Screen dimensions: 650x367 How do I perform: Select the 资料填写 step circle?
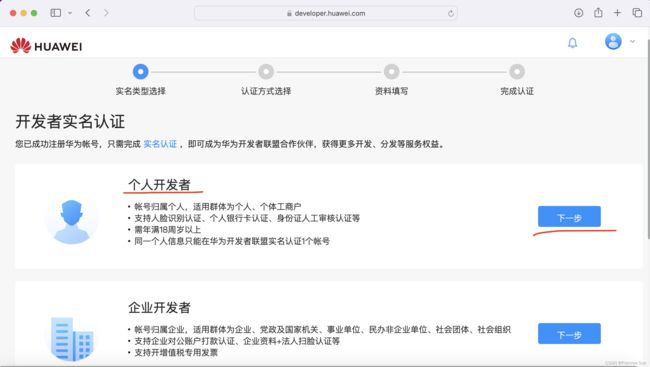391,71
